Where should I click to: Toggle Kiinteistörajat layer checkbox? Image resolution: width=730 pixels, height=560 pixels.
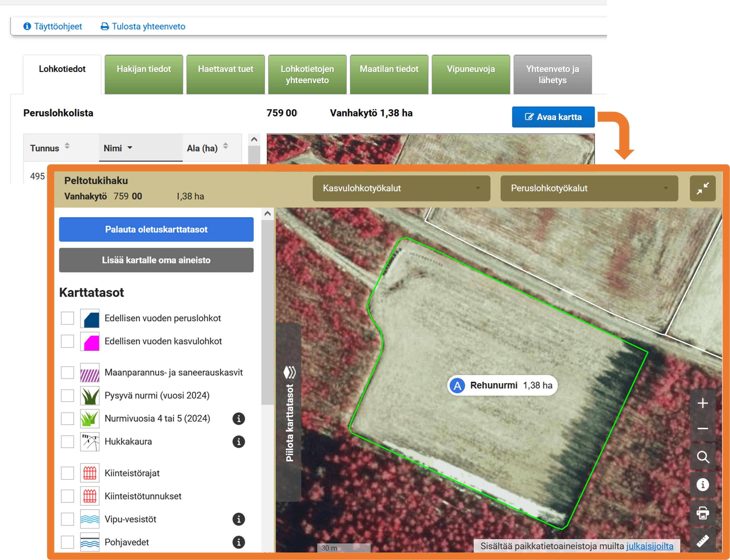(67, 473)
